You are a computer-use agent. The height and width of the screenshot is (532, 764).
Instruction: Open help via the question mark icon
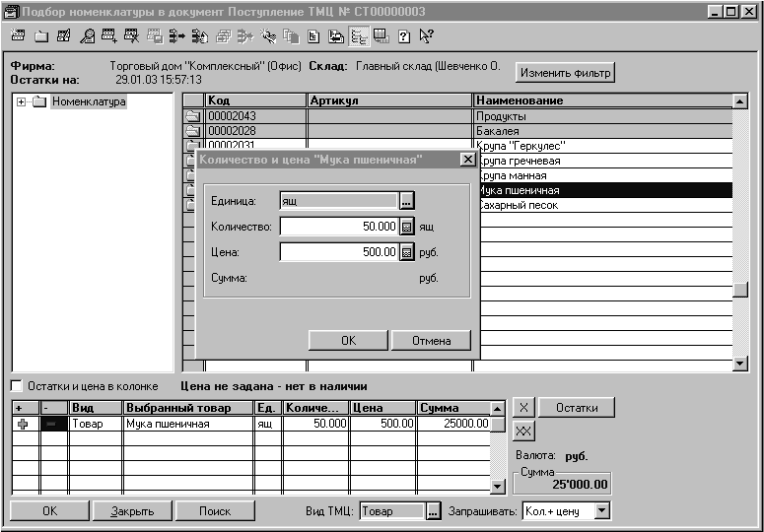click(404, 36)
